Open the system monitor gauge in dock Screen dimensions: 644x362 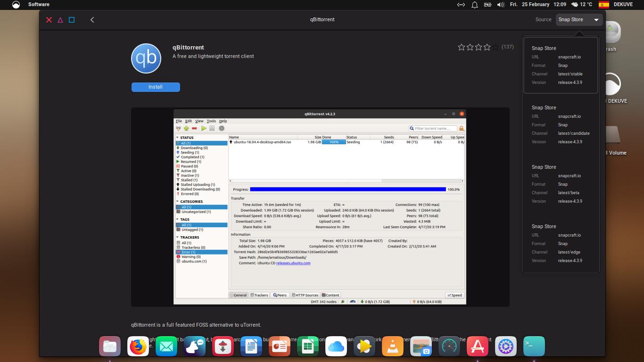pyautogui.click(x=449, y=347)
